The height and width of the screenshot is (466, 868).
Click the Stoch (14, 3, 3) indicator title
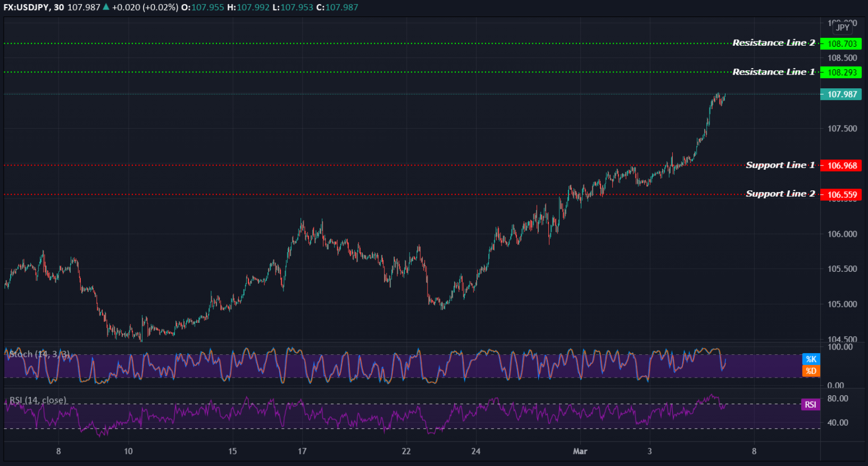pos(39,354)
